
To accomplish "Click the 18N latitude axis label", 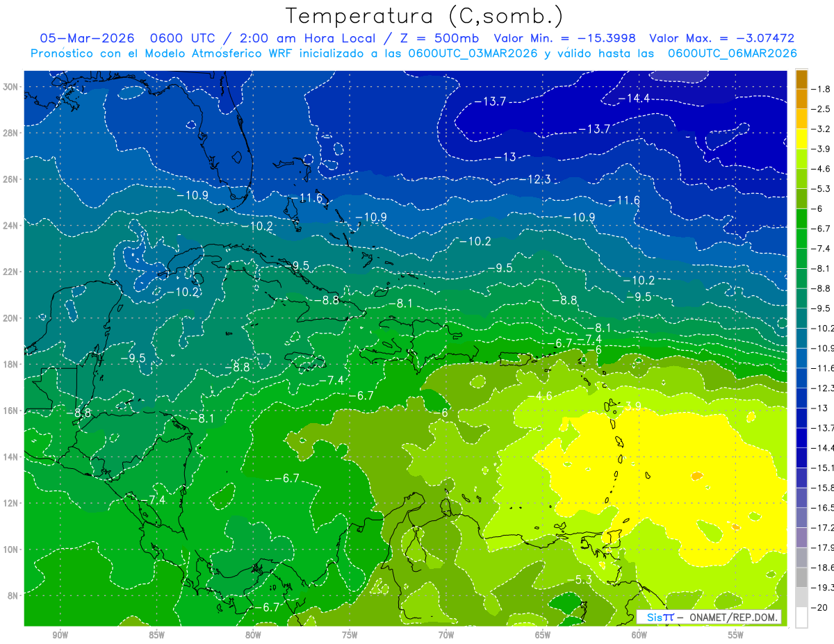I will point(12,364).
